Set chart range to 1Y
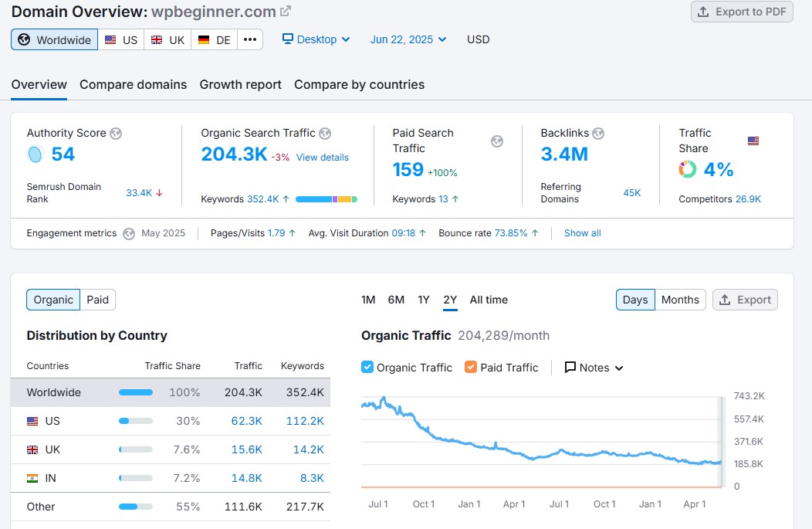Screen dimensions: 812x529 [x=424, y=300]
